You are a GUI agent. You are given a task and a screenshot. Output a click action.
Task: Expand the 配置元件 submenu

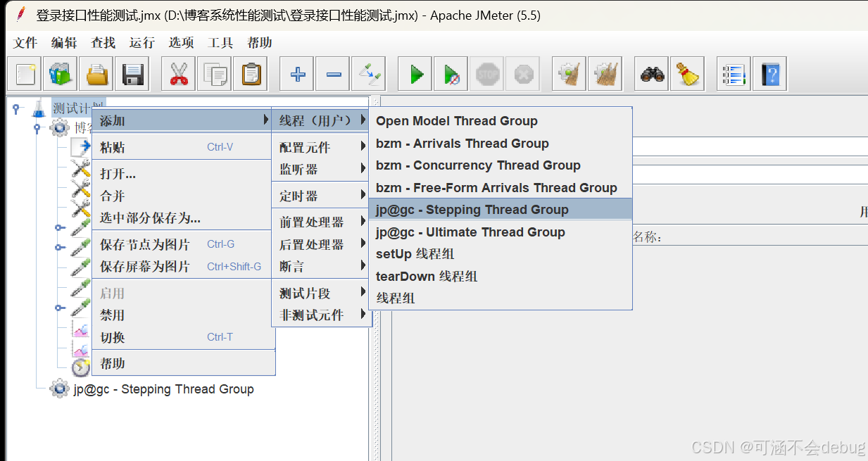pos(321,148)
